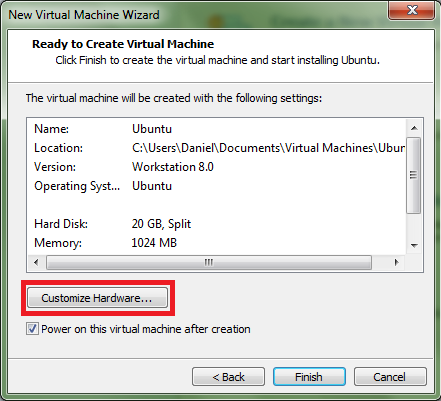This screenshot has height=401, width=441.
Task: Click the settings list scroll down arrow
Action: coord(414,246)
